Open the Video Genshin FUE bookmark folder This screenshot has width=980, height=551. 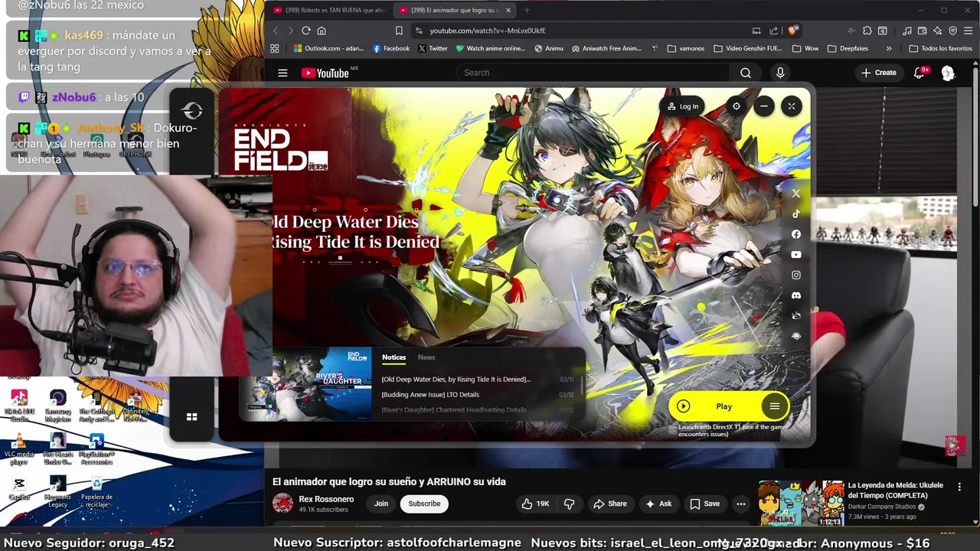pos(748,48)
